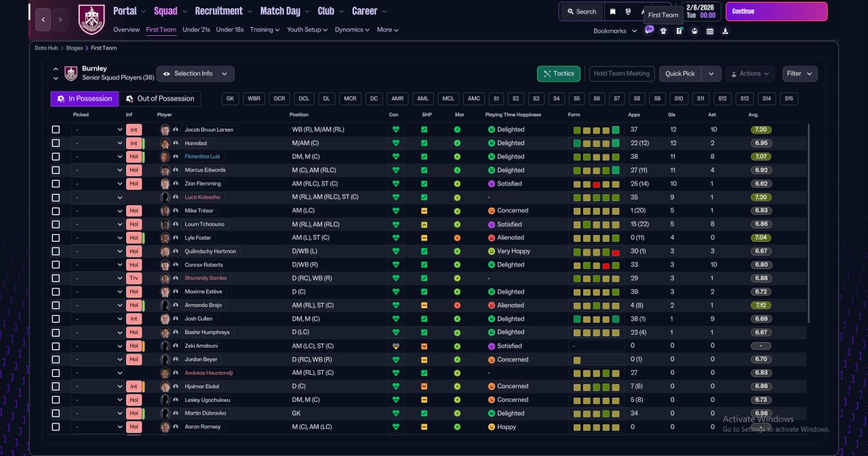Tick the checkbox for Jacob Bruun Larsen

pos(56,129)
